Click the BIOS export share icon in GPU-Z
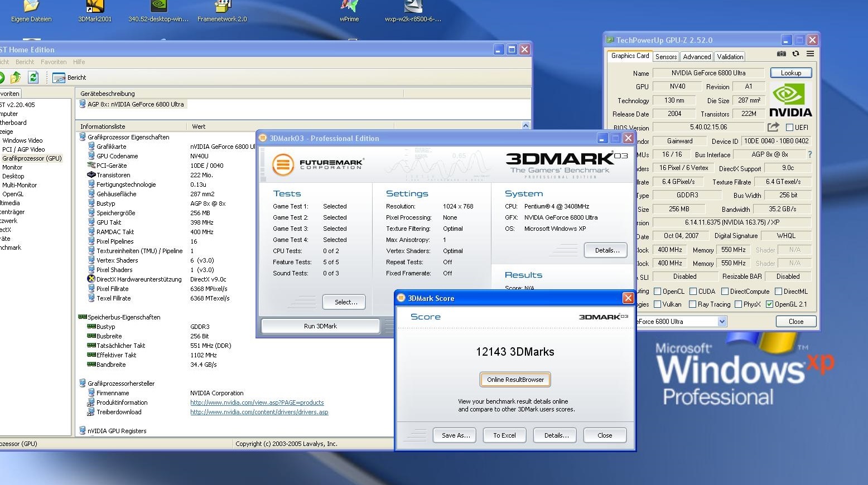This screenshot has width=868, height=485. pyautogui.click(x=773, y=127)
